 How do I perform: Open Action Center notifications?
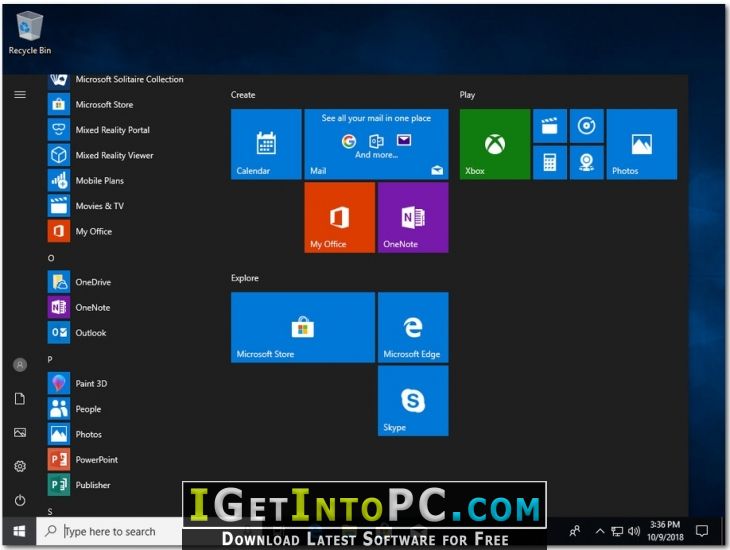[702, 531]
